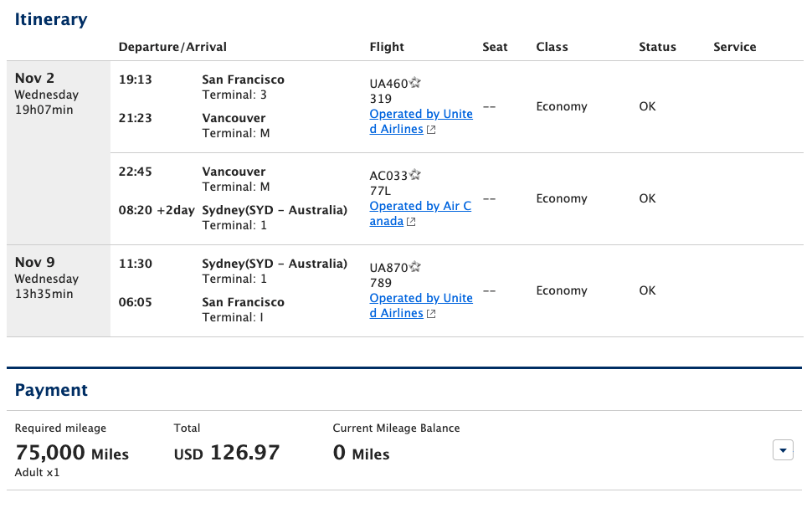Select the Itinerary section heading
Viewport: 812px width, 508px height.
pos(51,19)
